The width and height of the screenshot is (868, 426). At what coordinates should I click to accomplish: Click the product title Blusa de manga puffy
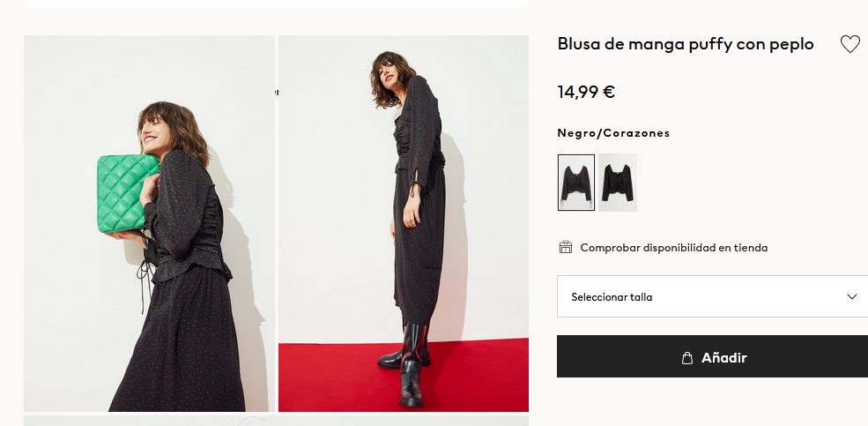[685, 44]
